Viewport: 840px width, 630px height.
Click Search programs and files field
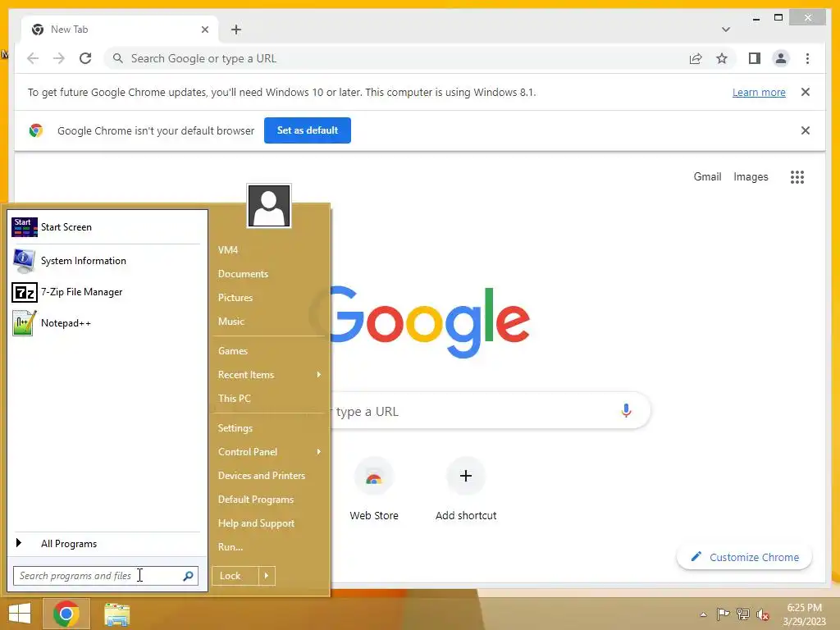click(x=106, y=576)
